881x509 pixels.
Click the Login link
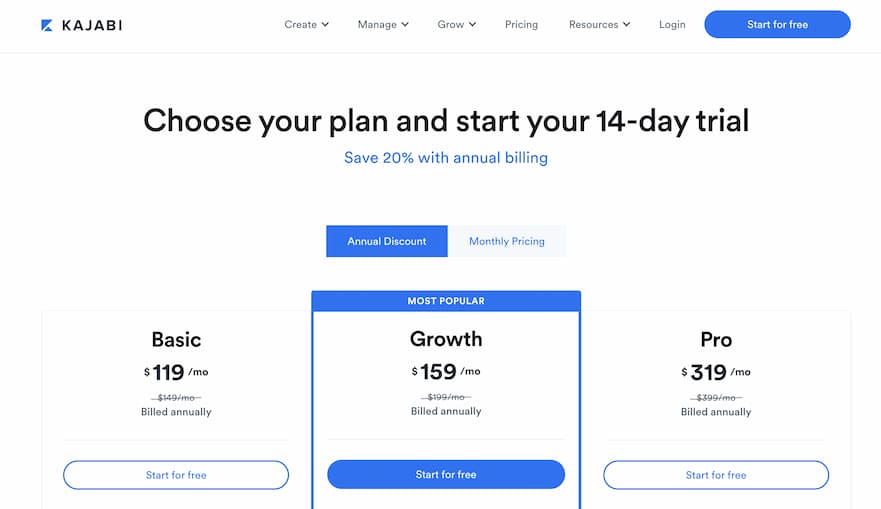point(672,24)
